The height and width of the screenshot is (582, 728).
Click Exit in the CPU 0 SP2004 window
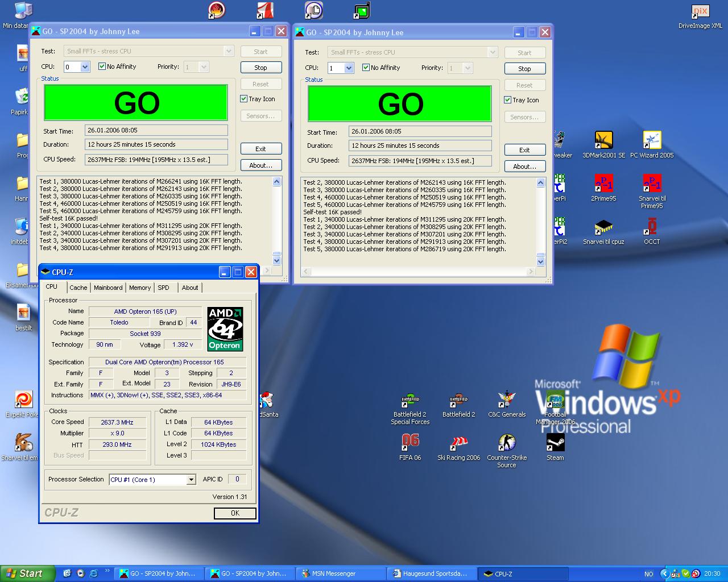261,149
